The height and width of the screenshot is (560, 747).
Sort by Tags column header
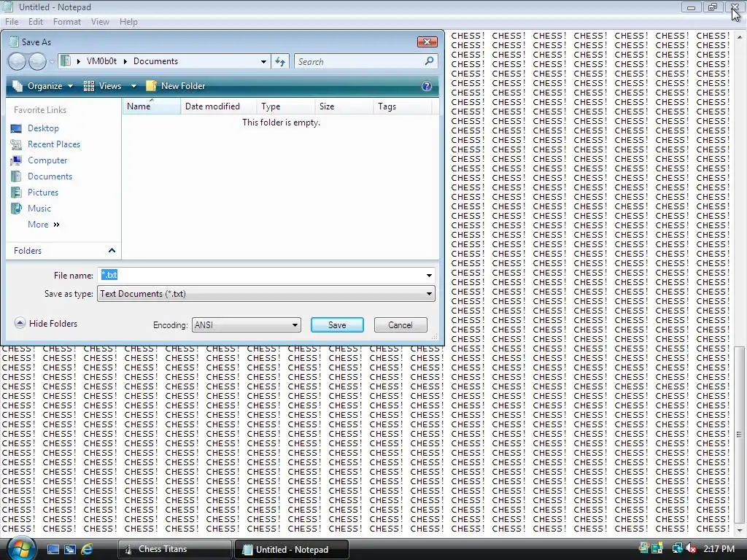pos(402,106)
